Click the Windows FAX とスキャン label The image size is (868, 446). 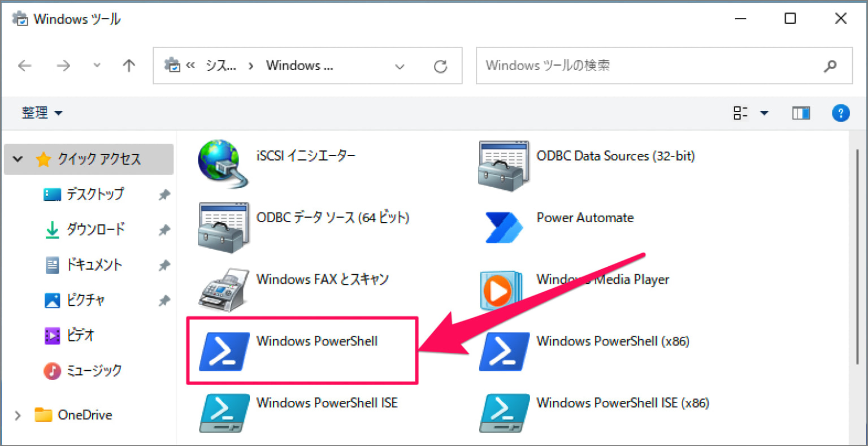coord(323,279)
